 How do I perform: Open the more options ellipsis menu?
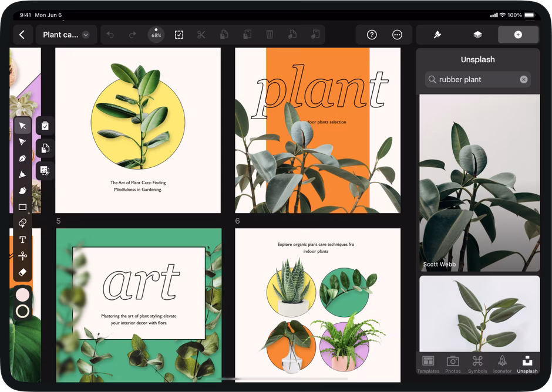tap(397, 35)
